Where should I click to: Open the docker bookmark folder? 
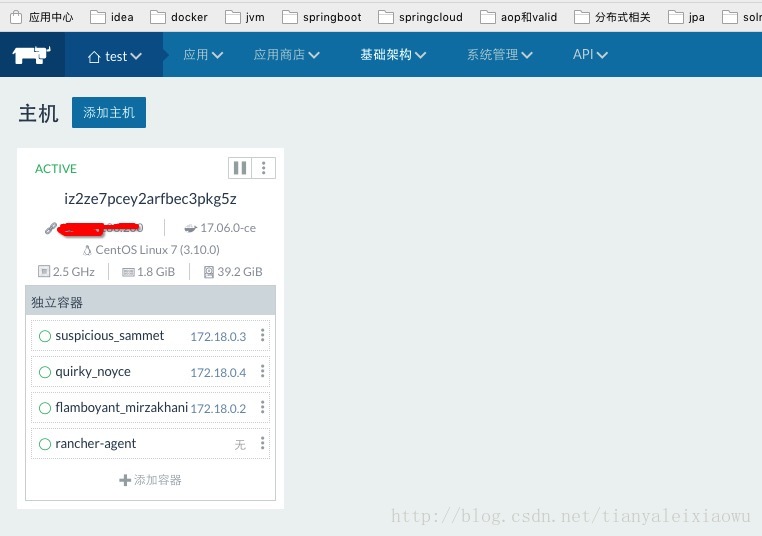(179, 17)
